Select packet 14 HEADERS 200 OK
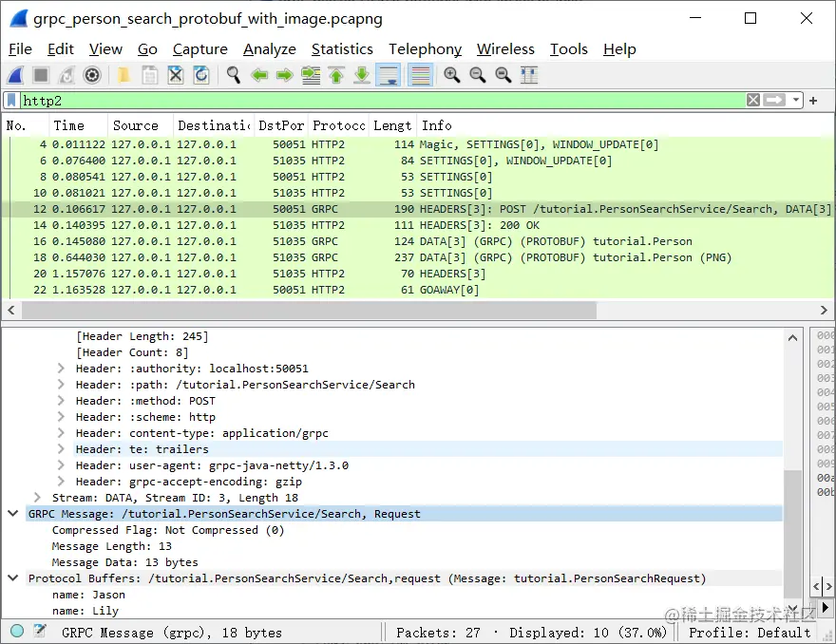The width and height of the screenshot is (836, 644). [417, 225]
